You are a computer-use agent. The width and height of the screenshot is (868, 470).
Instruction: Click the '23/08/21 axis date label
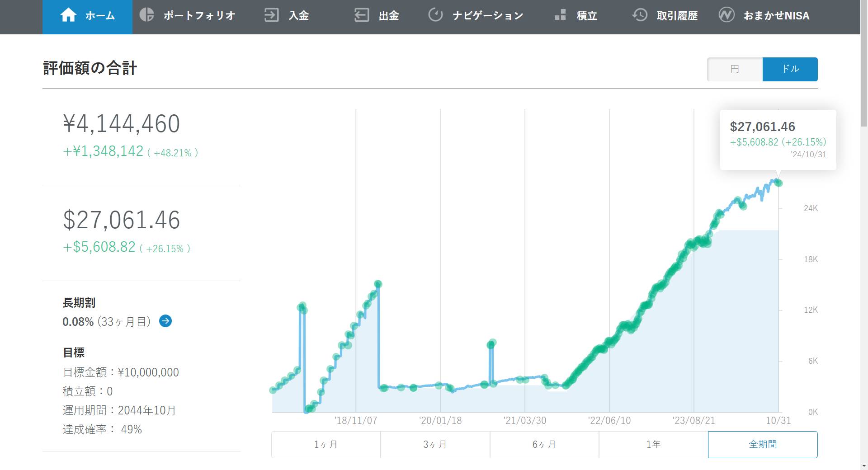point(694,421)
